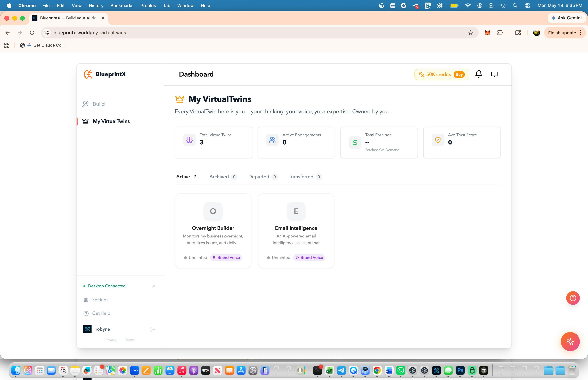Click the floating help question-mark button

573,298
